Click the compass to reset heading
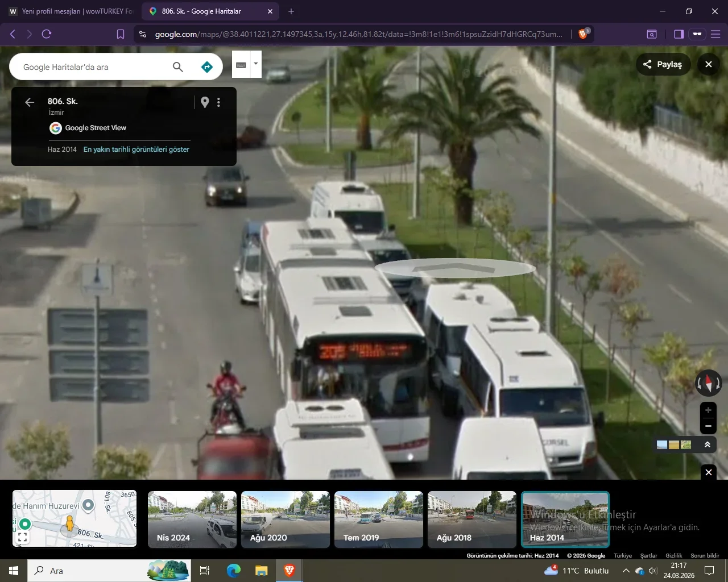Image resolution: width=728 pixels, height=582 pixels. pyautogui.click(x=708, y=383)
